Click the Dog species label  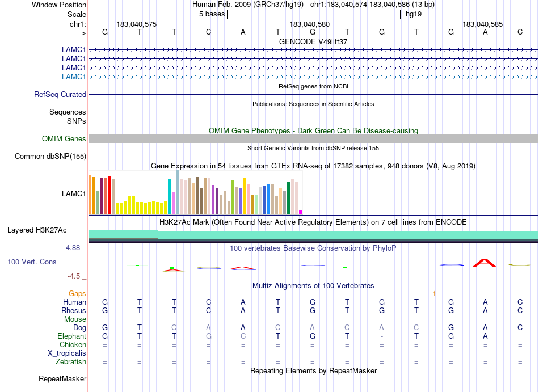click(79, 327)
